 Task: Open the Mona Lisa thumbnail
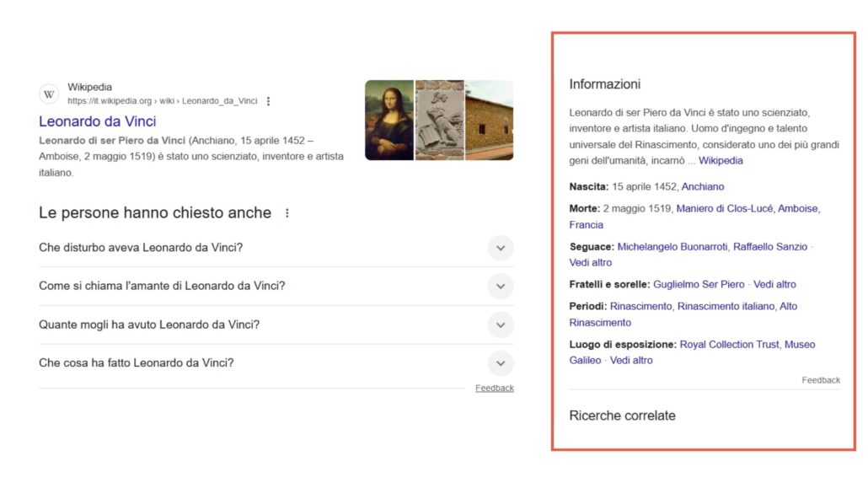coord(389,121)
